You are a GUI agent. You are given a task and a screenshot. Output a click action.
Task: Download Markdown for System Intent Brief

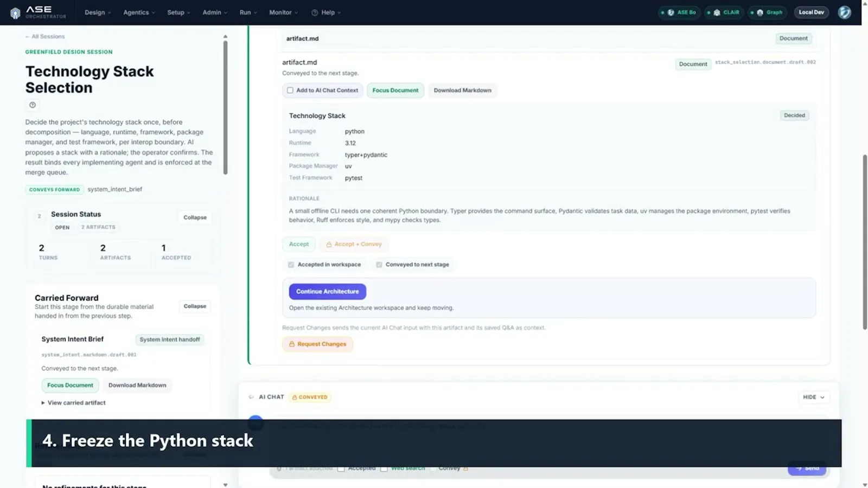tap(137, 386)
